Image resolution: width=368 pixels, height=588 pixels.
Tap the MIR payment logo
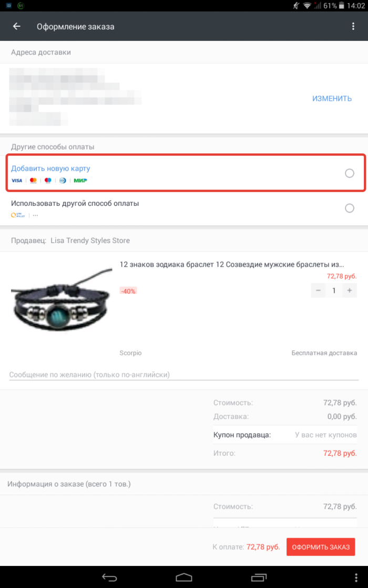coord(80,181)
